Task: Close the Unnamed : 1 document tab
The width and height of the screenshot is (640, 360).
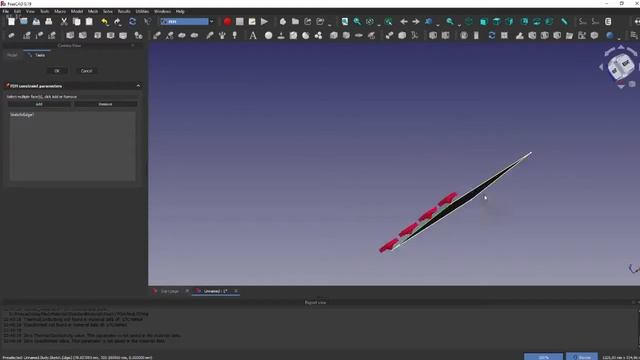Action: pos(236,291)
